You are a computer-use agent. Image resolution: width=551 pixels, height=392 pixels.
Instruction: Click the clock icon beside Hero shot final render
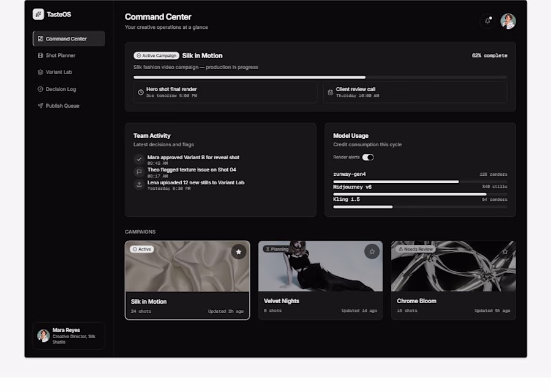tap(141, 92)
